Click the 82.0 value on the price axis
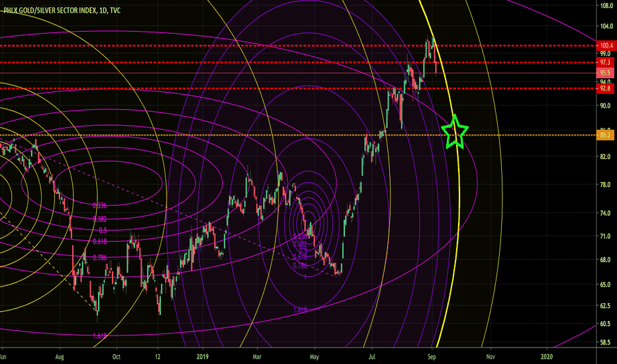This screenshot has width=617, height=364. (x=606, y=157)
